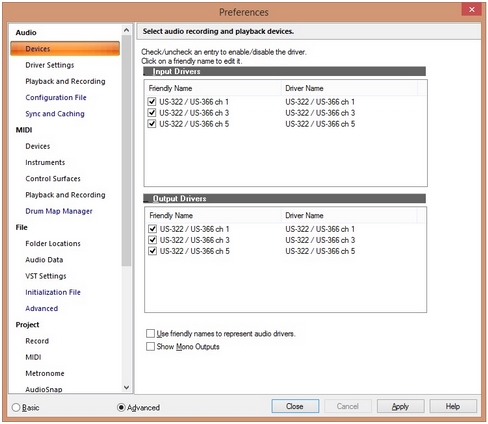
Task: Click output Driver Name cell ch 5
Action: [320, 251]
